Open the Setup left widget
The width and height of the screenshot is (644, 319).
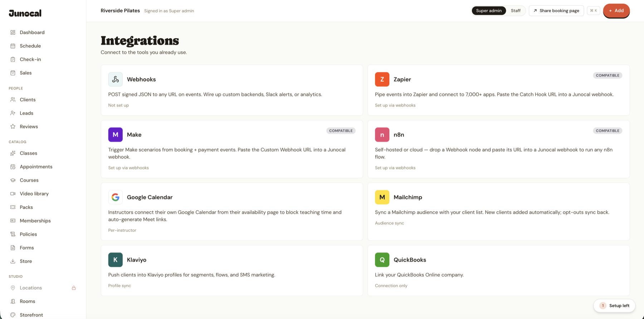[x=614, y=306]
